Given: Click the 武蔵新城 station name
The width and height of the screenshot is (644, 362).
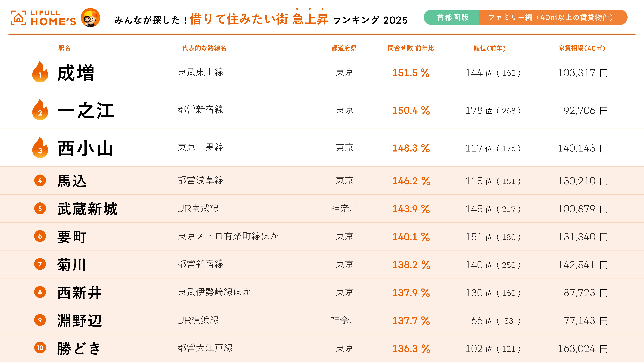Looking at the screenshot, I should pyautogui.click(x=87, y=209).
